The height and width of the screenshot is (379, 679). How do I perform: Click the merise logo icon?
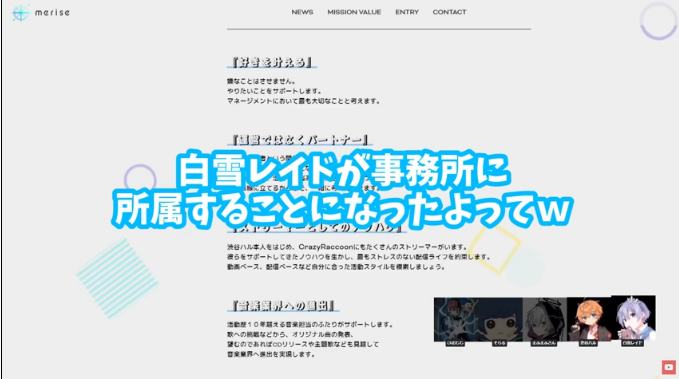[x=20, y=13]
